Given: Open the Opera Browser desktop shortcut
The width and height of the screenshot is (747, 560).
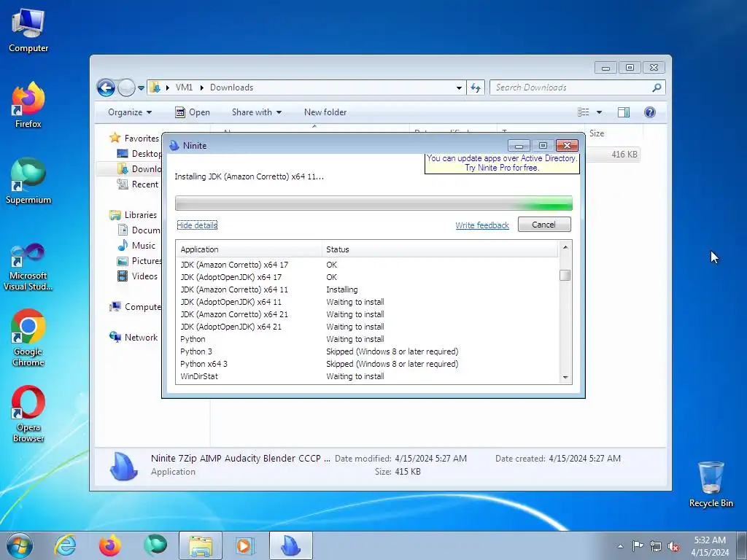Looking at the screenshot, I should pos(28,413).
